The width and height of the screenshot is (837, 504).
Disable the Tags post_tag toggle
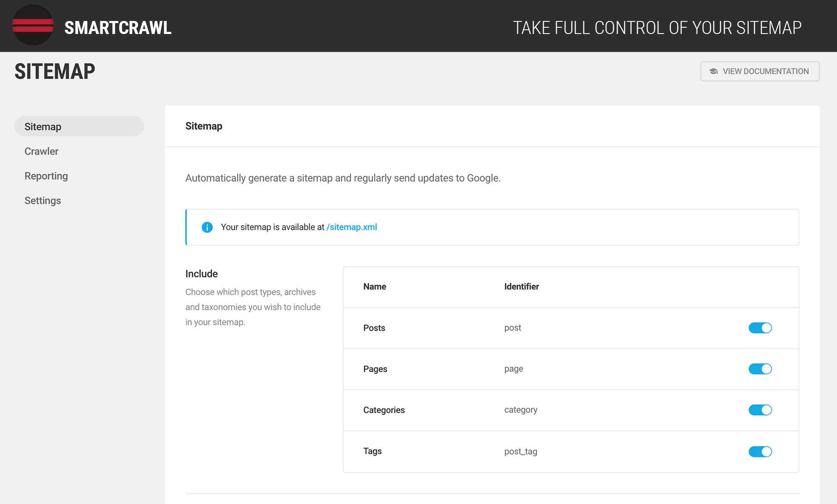pos(760,452)
